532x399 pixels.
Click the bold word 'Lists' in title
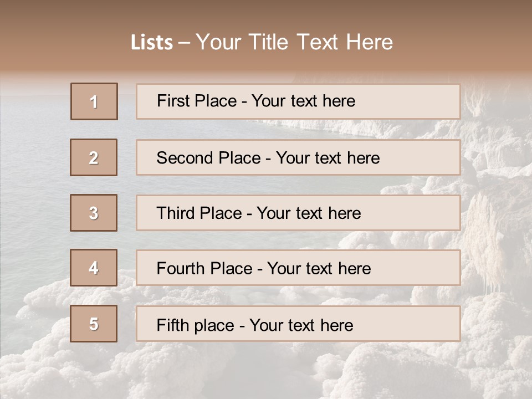tap(152, 43)
